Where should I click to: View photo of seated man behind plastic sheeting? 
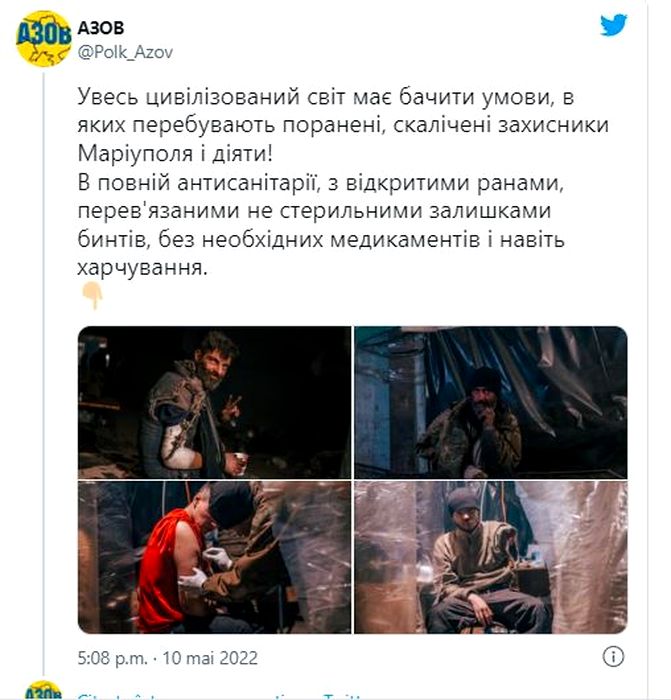point(491,557)
